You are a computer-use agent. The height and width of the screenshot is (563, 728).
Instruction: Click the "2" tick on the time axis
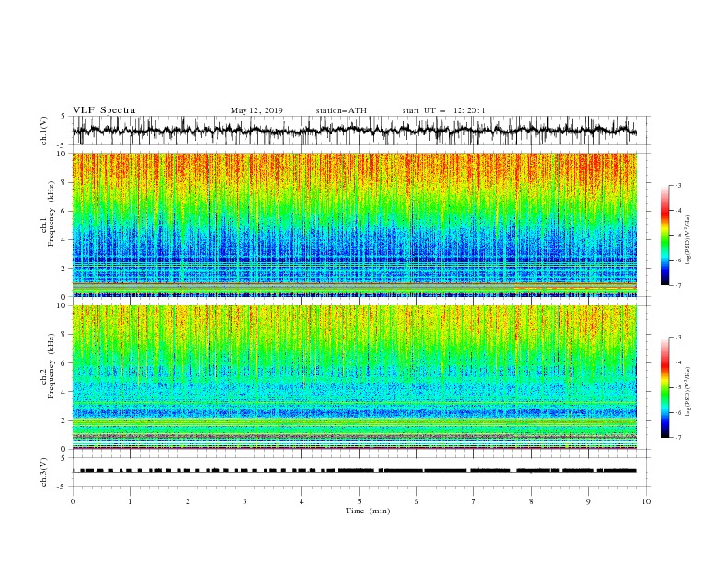[188, 501]
